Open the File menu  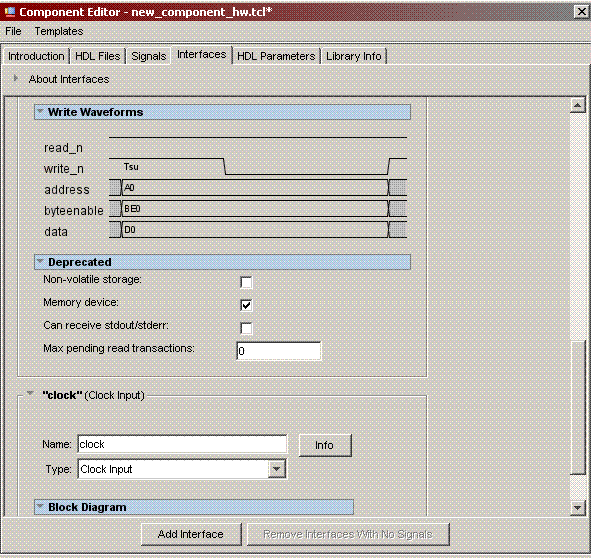coord(13,31)
